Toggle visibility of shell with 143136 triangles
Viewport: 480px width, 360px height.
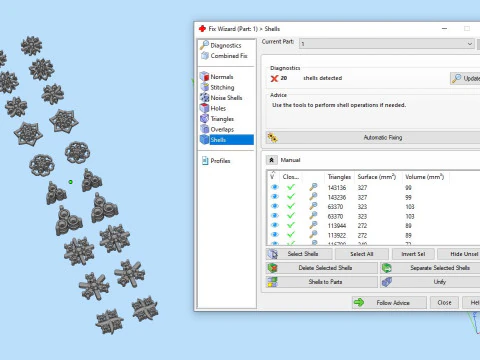pos(275,187)
